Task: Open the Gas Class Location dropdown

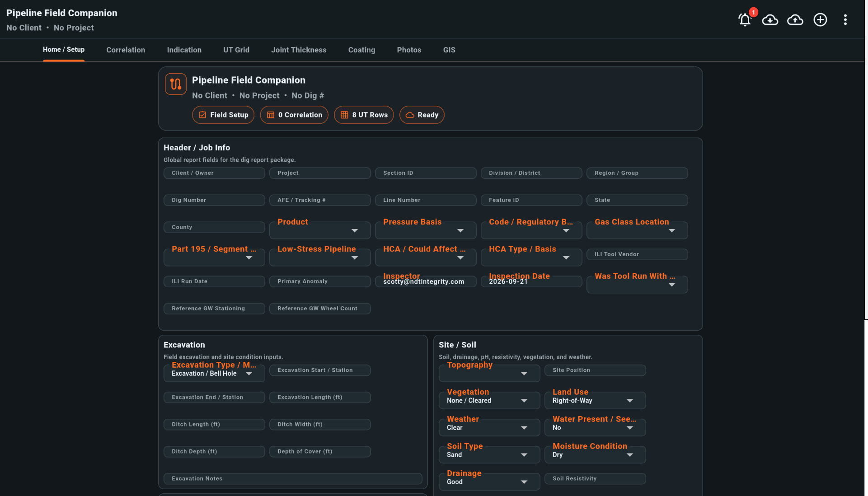Action: pyautogui.click(x=637, y=230)
